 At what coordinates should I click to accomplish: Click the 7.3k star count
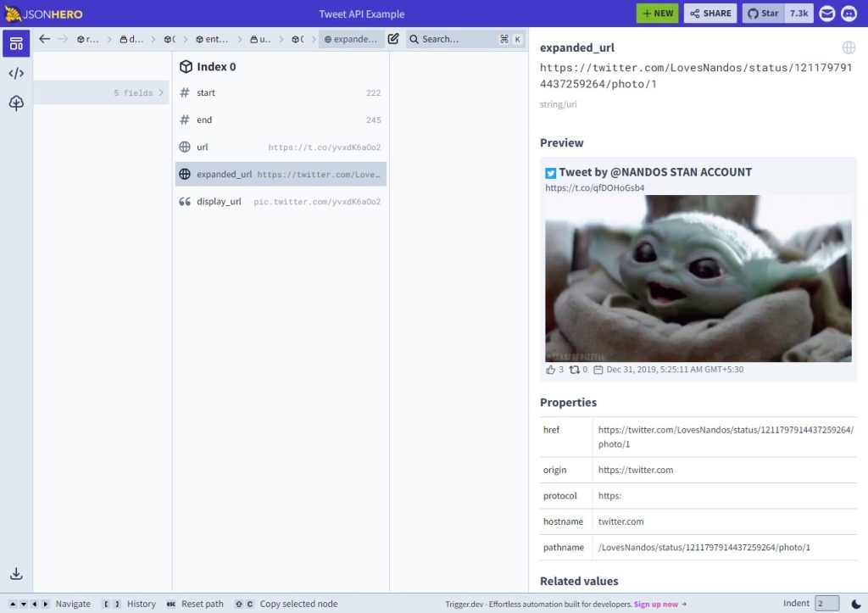[798, 14]
